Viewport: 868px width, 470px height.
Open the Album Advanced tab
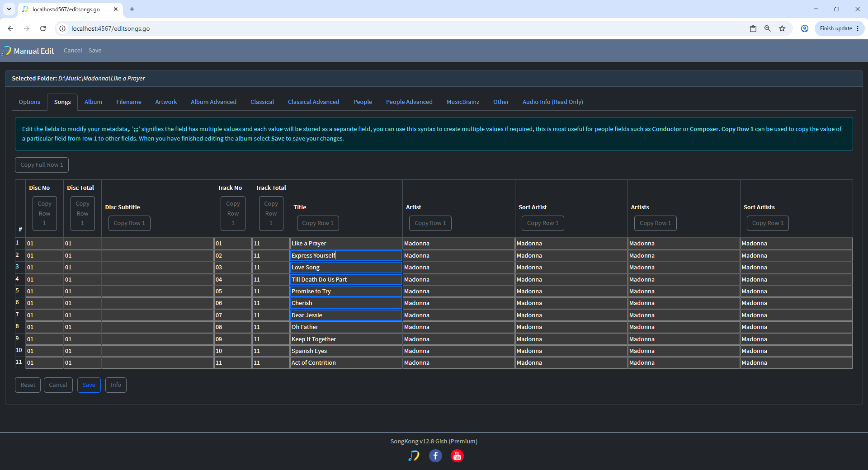click(213, 102)
